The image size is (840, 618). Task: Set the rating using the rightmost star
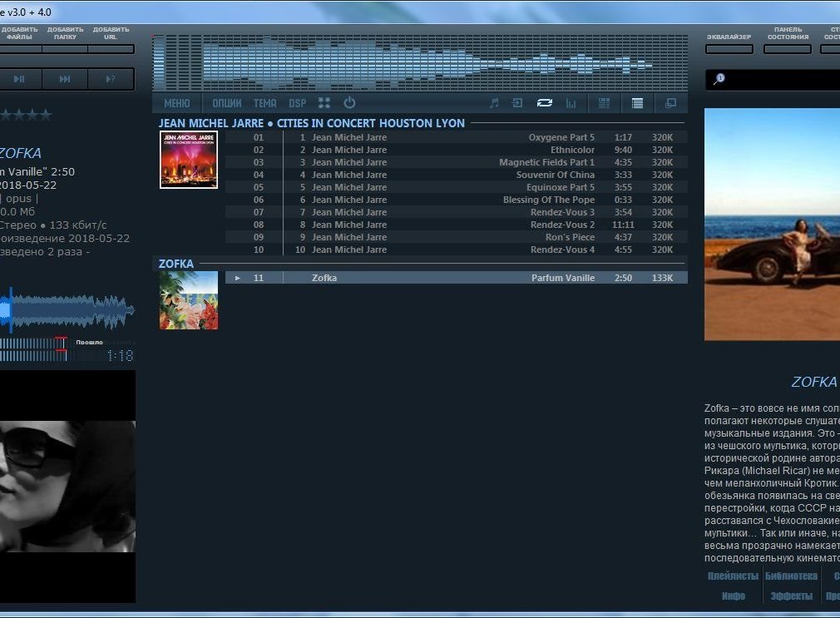point(46,114)
